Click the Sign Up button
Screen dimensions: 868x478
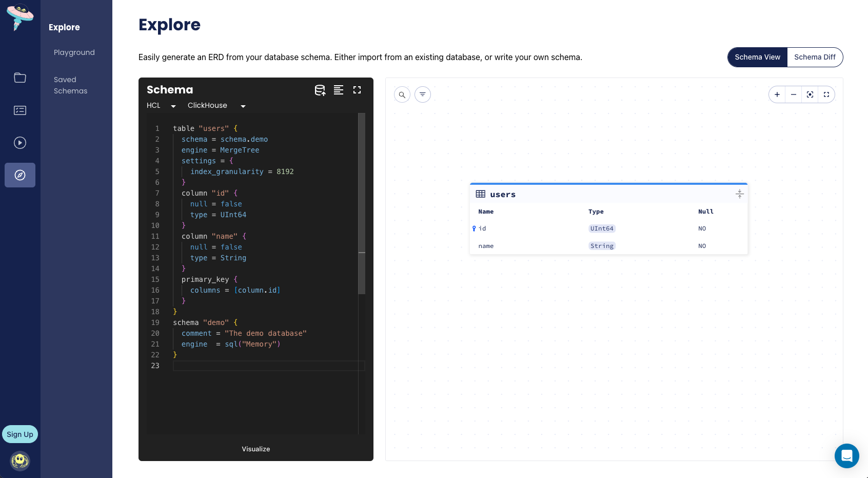tap(20, 434)
